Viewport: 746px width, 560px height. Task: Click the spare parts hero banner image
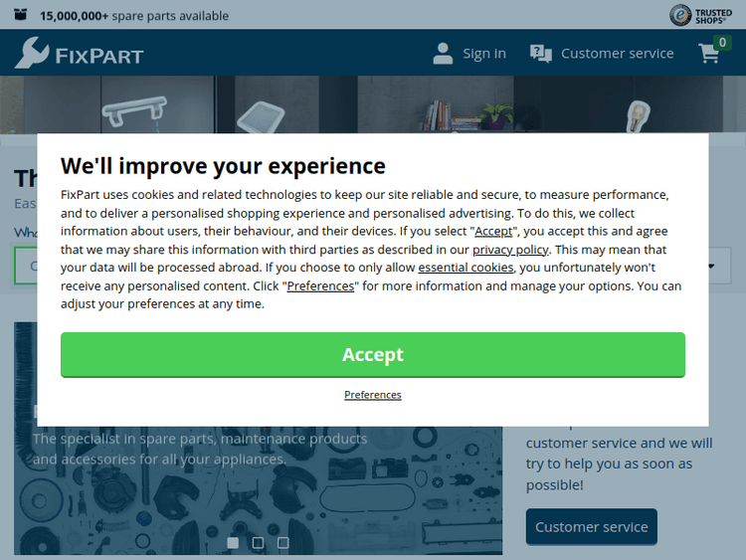click(259, 487)
